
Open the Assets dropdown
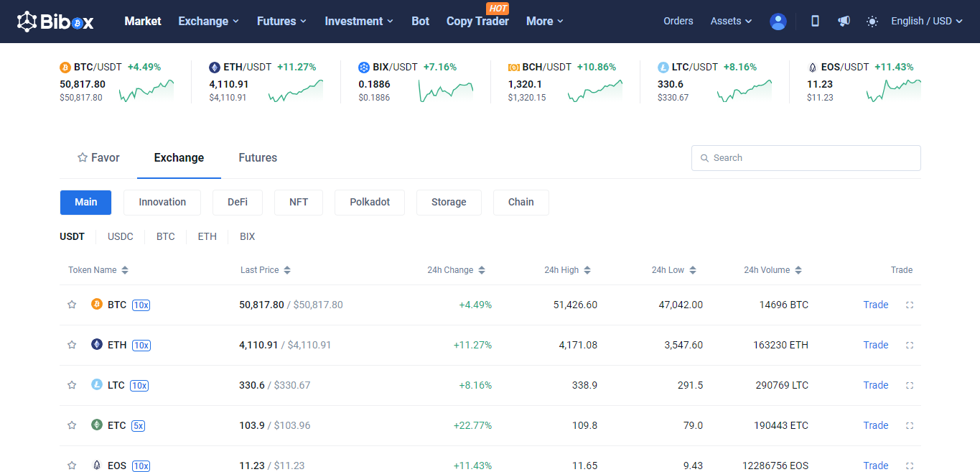tap(732, 22)
